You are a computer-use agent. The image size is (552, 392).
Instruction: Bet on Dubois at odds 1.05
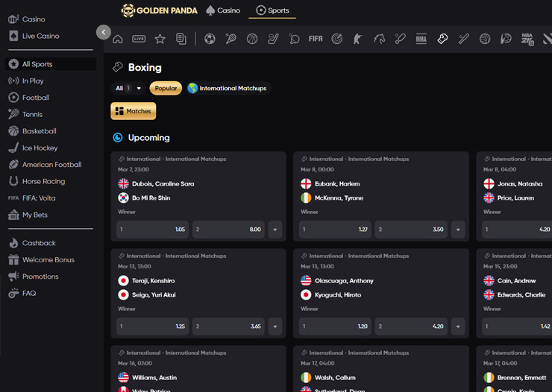click(152, 230)
